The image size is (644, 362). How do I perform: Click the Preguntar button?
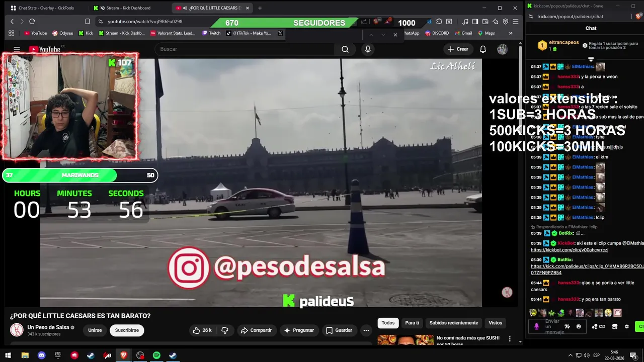(299, 330)
